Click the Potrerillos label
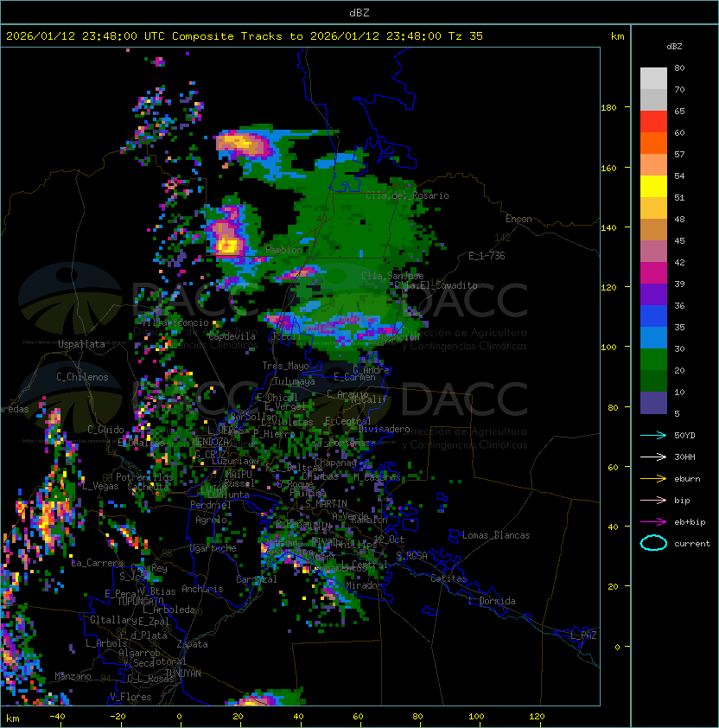Image resolution: width=719 pixels, height=728 pixels. pos(144,477)
